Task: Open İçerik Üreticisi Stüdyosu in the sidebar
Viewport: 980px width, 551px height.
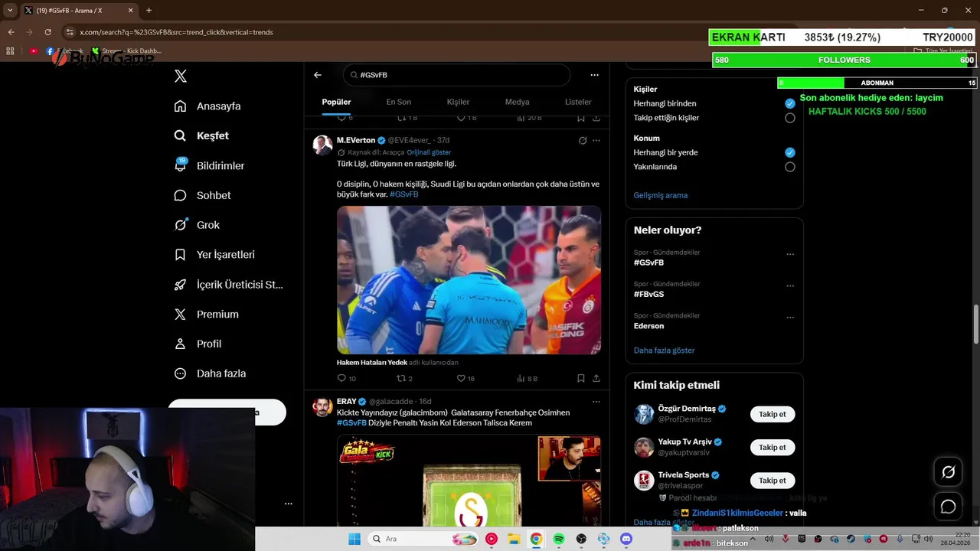Action: 228,284
